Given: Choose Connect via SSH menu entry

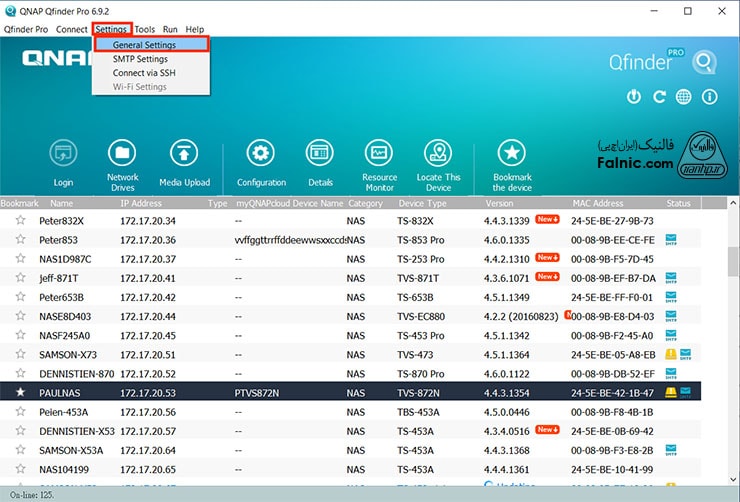Looking at the screenshot, I should point(145,73).
